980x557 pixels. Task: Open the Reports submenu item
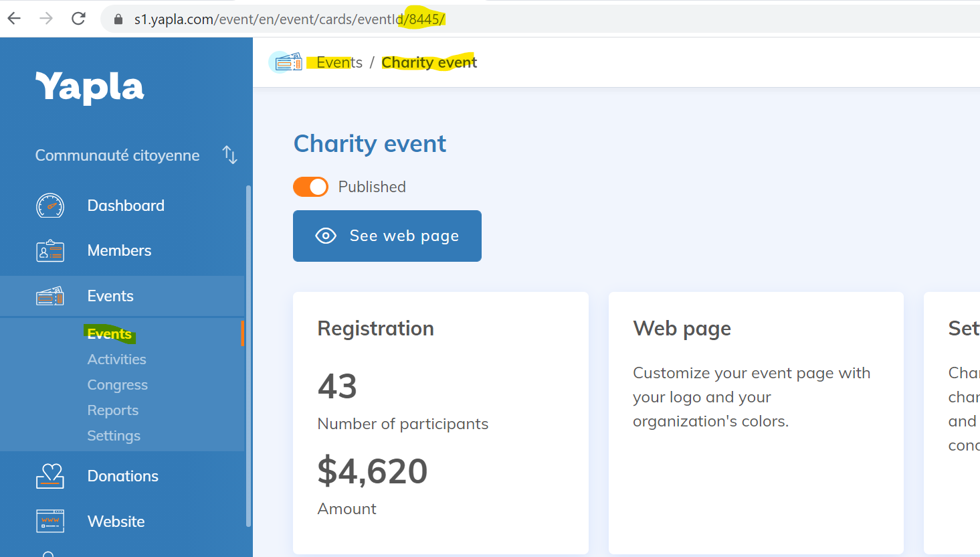pyautogui.click(x=112, y=410)
